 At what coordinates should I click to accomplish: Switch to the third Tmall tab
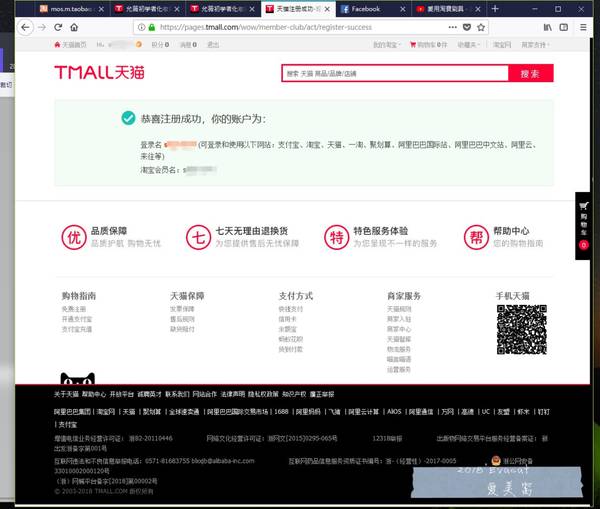223,9
